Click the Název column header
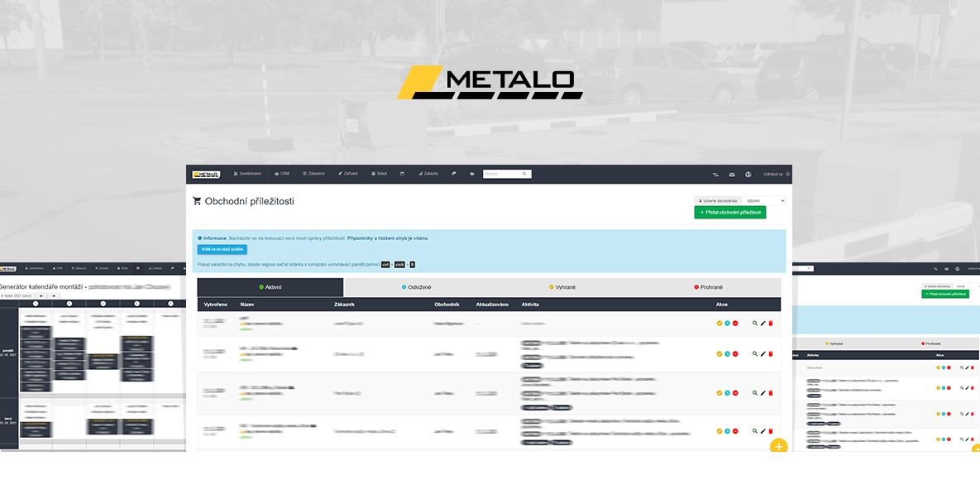Image resolution: width=980 pixels, height=480 pixels. coord(247,305)
